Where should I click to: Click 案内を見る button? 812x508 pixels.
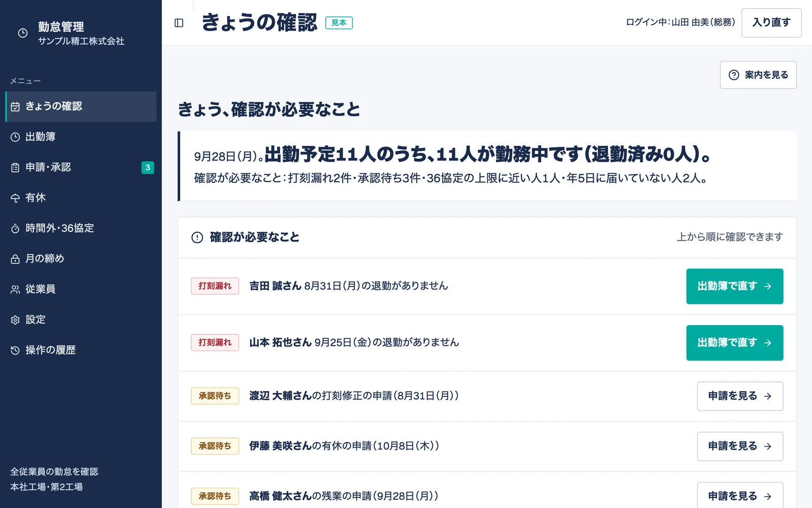(x=758, y=75)
